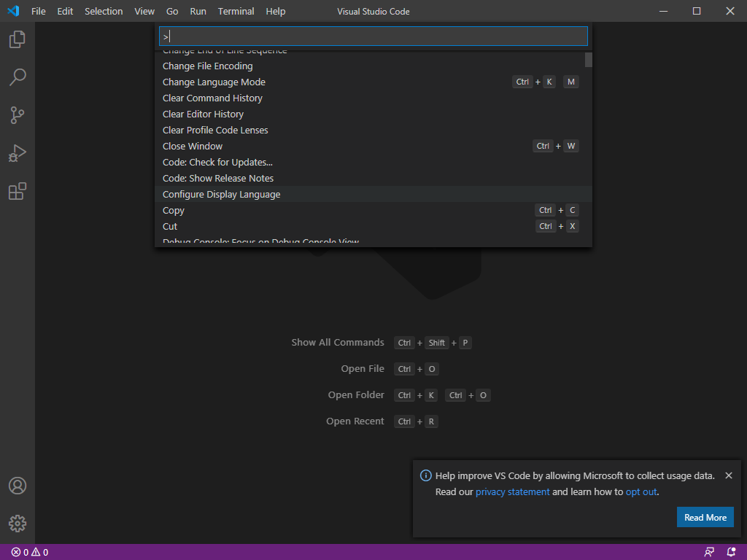Click the Open File label
This screenshot has width=747, height=560.
click(363, 368)
